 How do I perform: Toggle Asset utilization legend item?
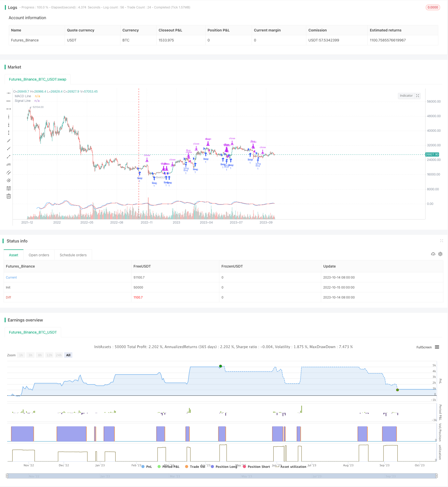291,467
